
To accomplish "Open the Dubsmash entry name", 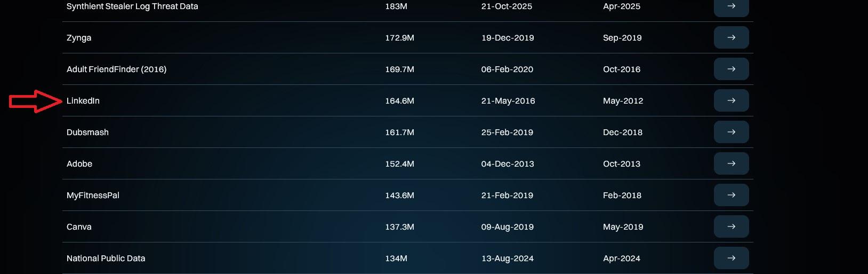I will 87,132.
